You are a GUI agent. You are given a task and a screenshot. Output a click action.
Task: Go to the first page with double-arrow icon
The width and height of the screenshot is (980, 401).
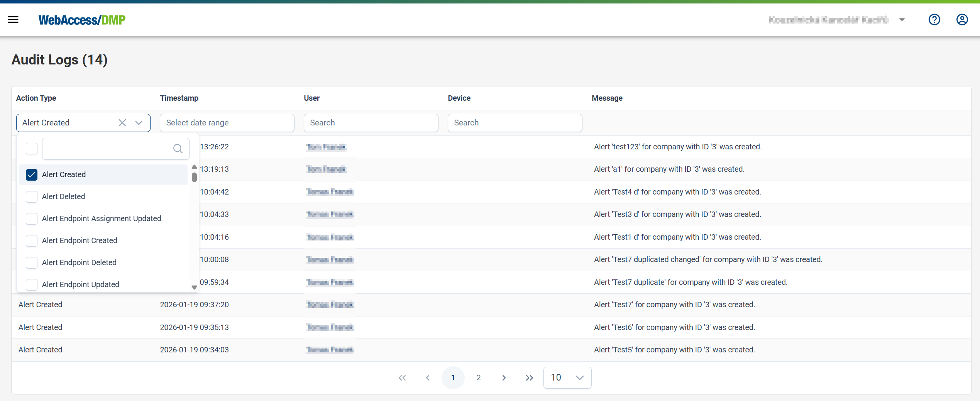(402, 377)
